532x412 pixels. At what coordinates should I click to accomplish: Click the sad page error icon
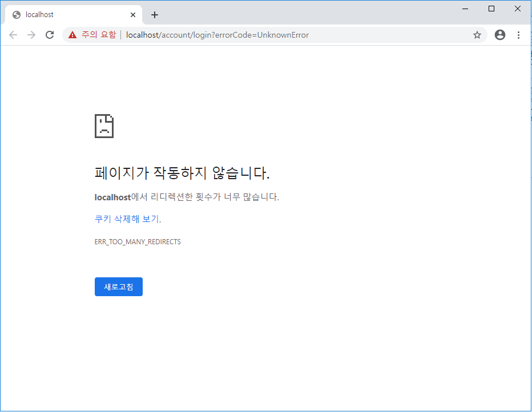click(104, 126)
